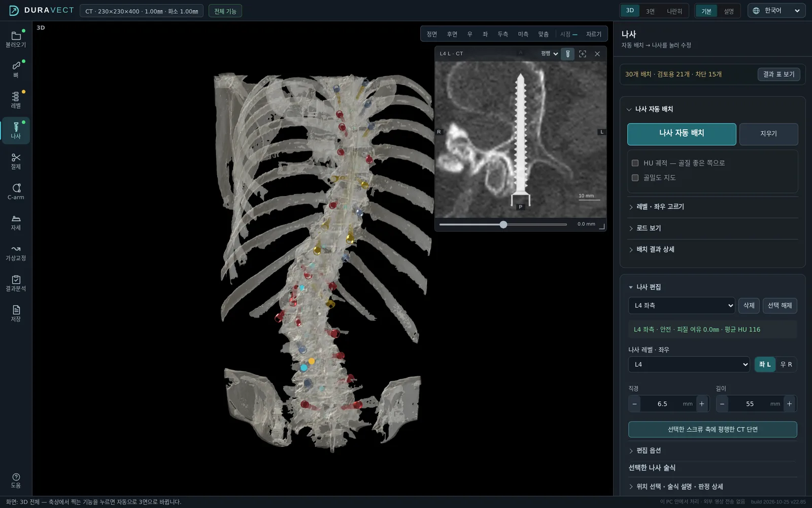Click the globe language icon
Viewport: 812px width, 508px height.
click(756, 11)
